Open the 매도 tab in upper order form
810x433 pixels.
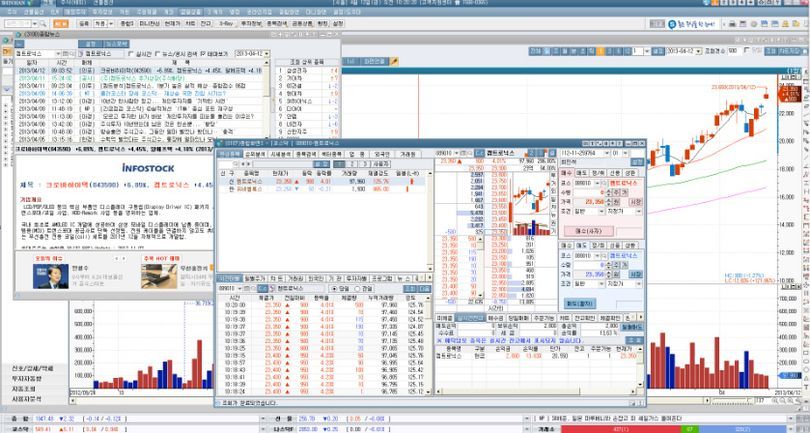[582, 174]
